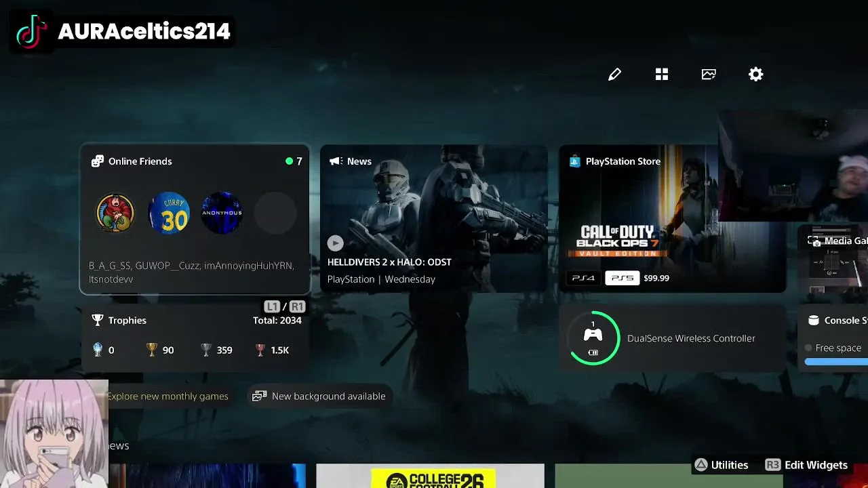Click the controller battery ring icon
868x488 pixels.
tap(593, 338)
